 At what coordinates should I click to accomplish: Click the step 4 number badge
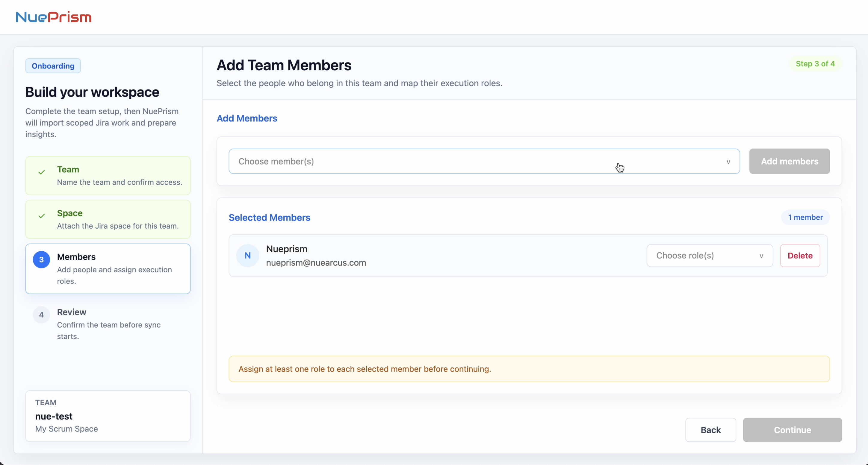[41, 315]
